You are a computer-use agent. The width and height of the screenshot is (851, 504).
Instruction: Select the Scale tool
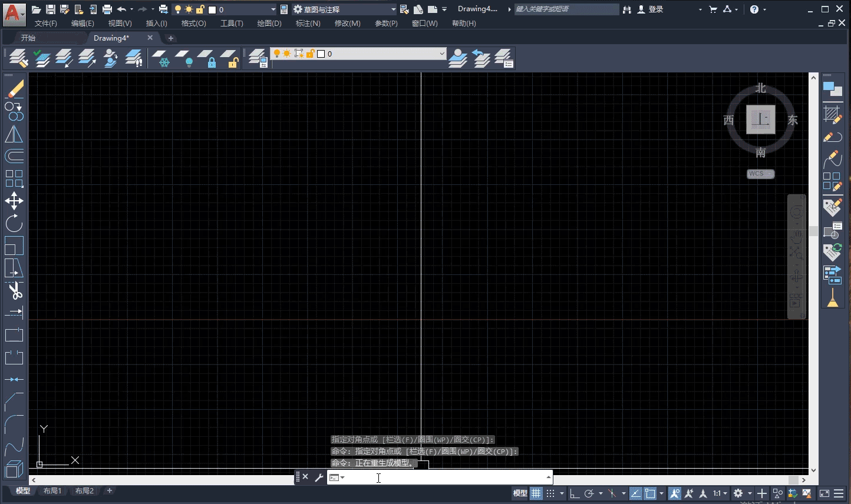tap(14, 246)
